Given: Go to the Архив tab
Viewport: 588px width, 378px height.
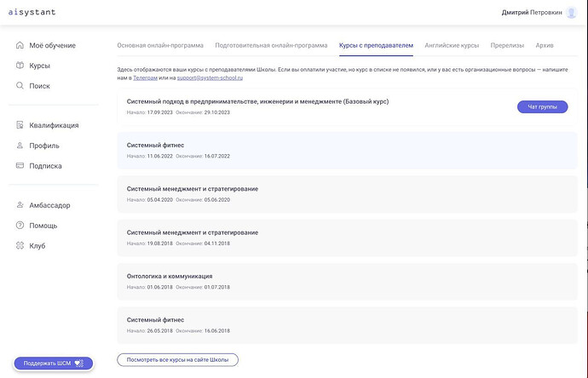Looking at the screenshot, I should pyautogui.click(x=545, y=45).
